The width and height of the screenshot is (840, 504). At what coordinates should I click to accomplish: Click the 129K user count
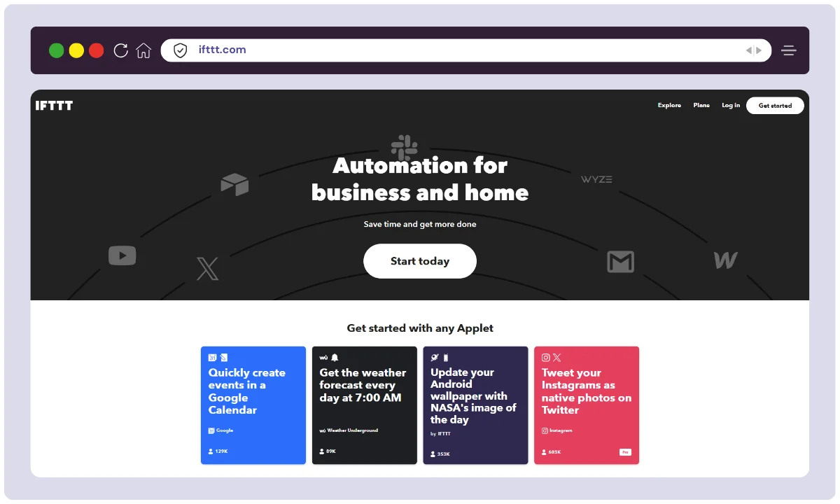click(221, 451)
